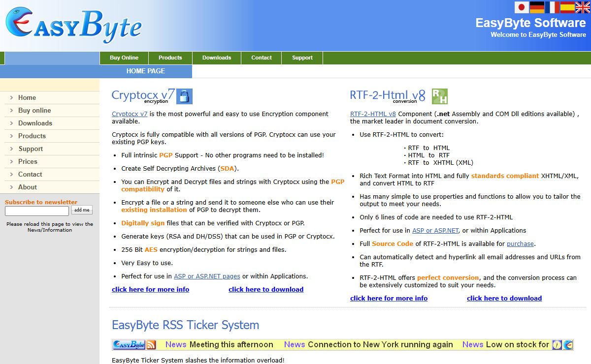Screen dimensions: 591x364
Task: Click the newsletter email input field
Action: tap(37, 211)
